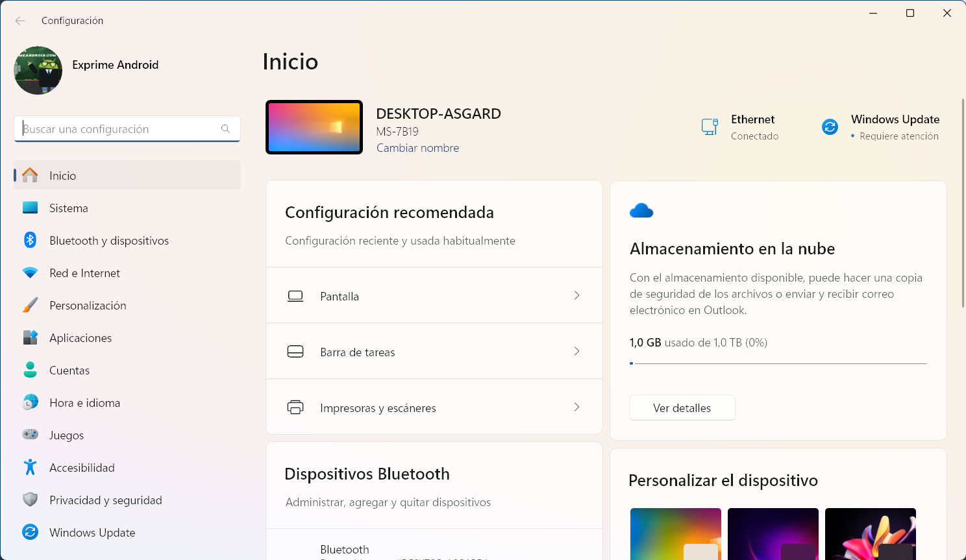Click the Privacidad y seguridad shield icon

coord(30,500)
